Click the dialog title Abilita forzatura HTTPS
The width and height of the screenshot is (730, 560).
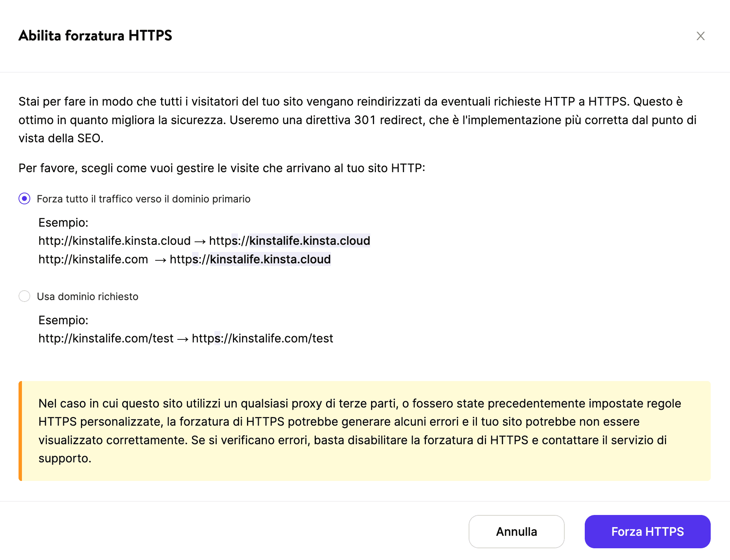click(95, 36)
